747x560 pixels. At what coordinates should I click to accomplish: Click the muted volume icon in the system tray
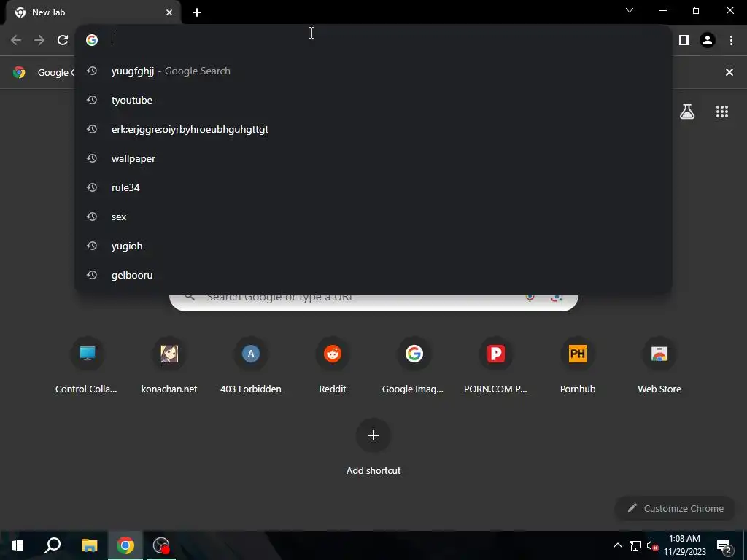pyautogui.click(x=652, y=545)
